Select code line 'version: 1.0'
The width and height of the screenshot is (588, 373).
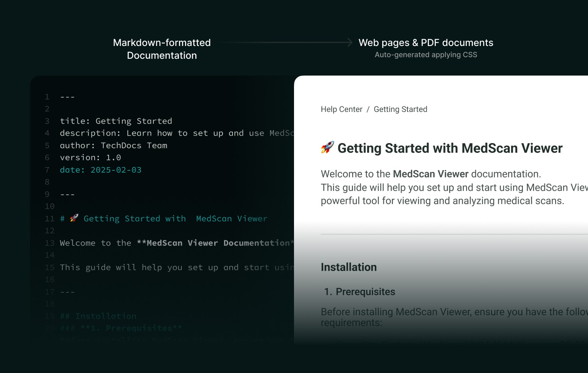point(90,158)
